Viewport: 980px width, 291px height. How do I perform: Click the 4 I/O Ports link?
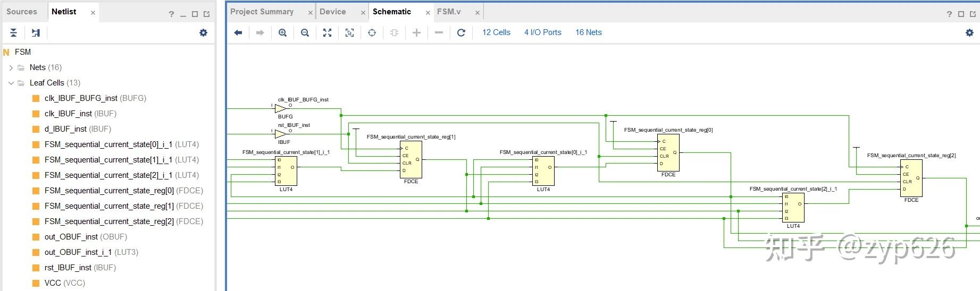click(543, 32)
